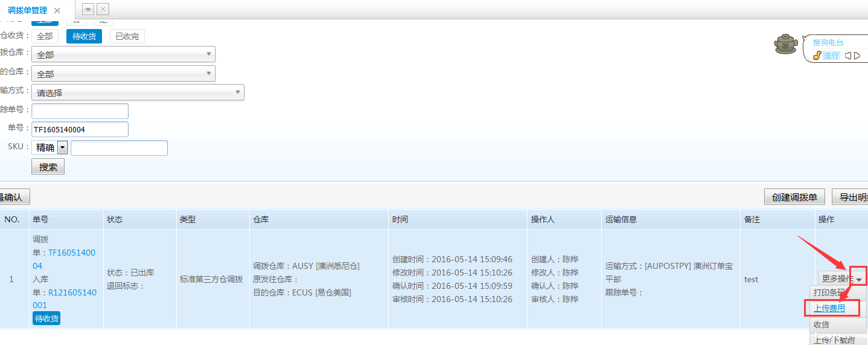Click the 单号 column header
The image size is (868, 345).
coord(65,219)
